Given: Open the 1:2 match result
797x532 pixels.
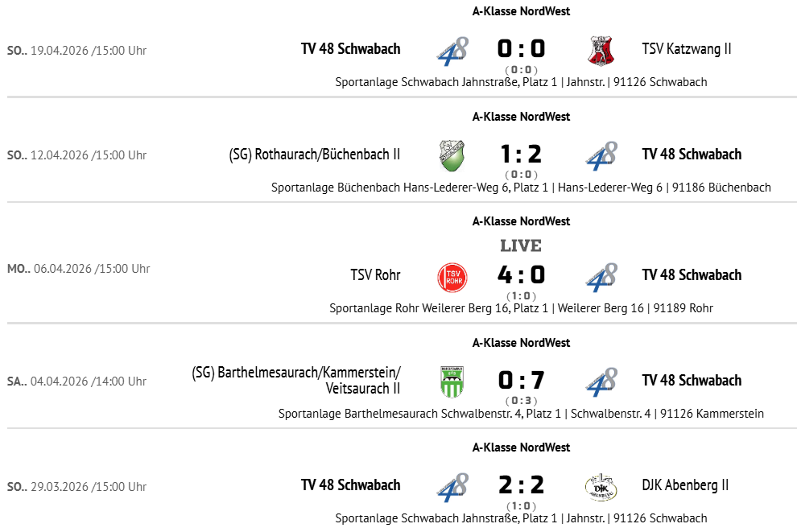Looking at the screenshot, I should (x=521, y=155).
